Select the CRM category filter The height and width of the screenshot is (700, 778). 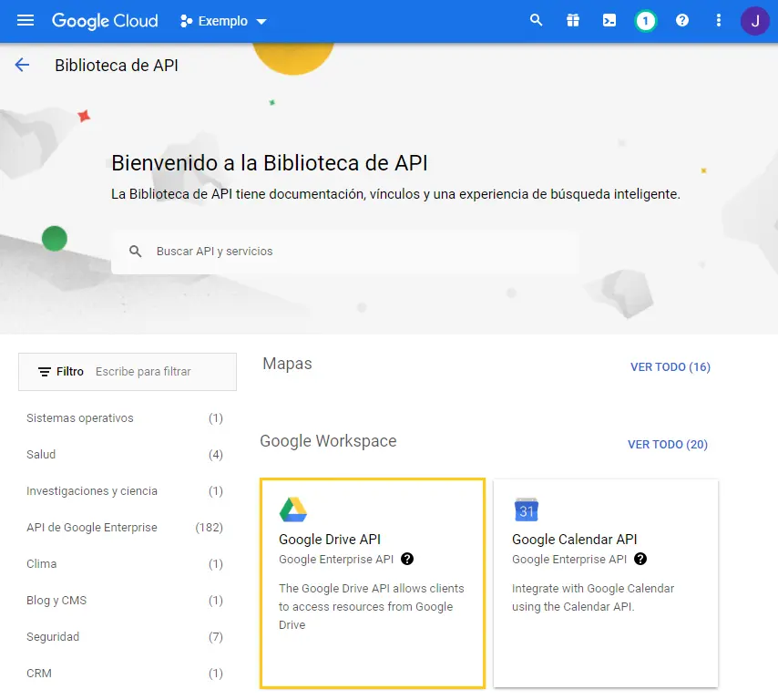click(x=125, y=674)
